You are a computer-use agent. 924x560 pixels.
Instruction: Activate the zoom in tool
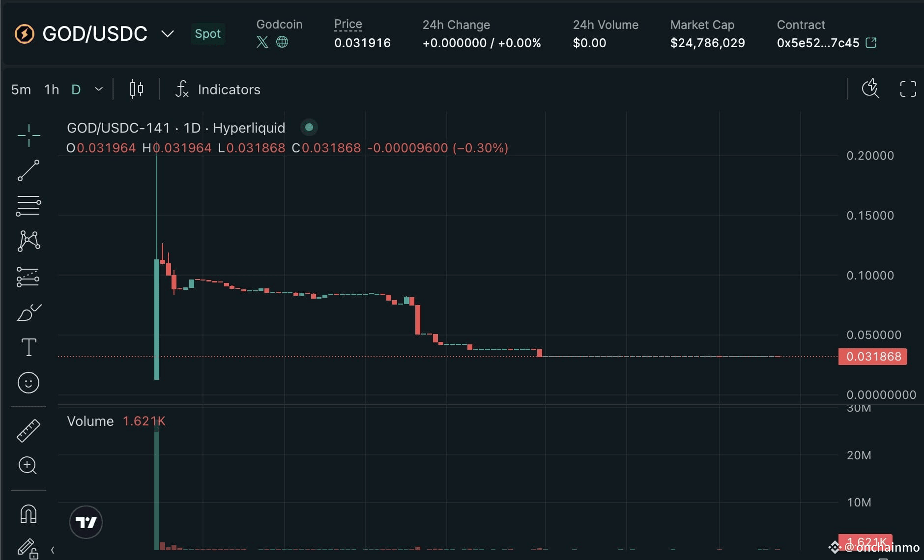(28, 465)
